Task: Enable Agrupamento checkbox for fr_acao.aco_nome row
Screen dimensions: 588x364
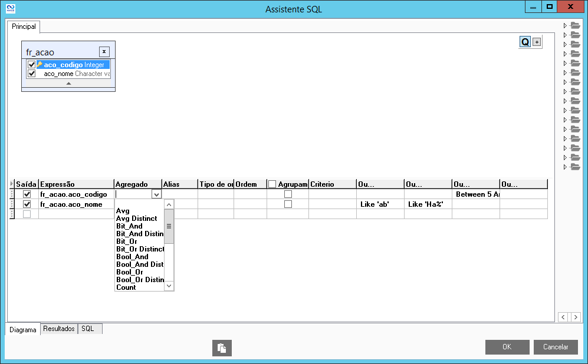Action: [x=288, y=204]
